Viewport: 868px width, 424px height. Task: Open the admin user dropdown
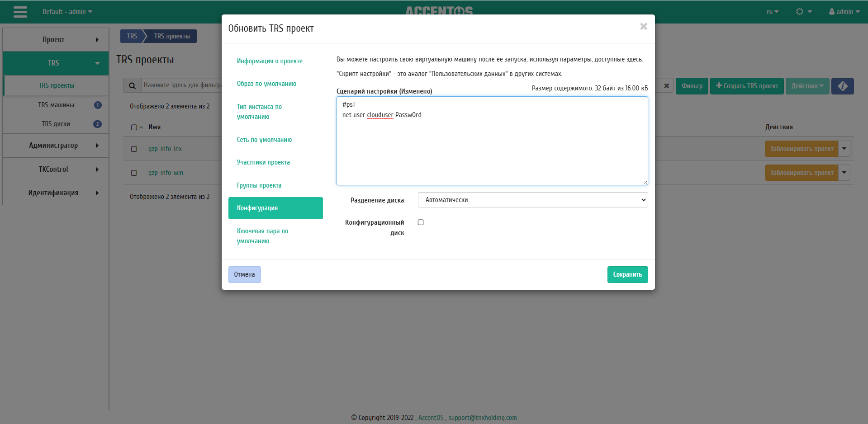tap(844, 12)
